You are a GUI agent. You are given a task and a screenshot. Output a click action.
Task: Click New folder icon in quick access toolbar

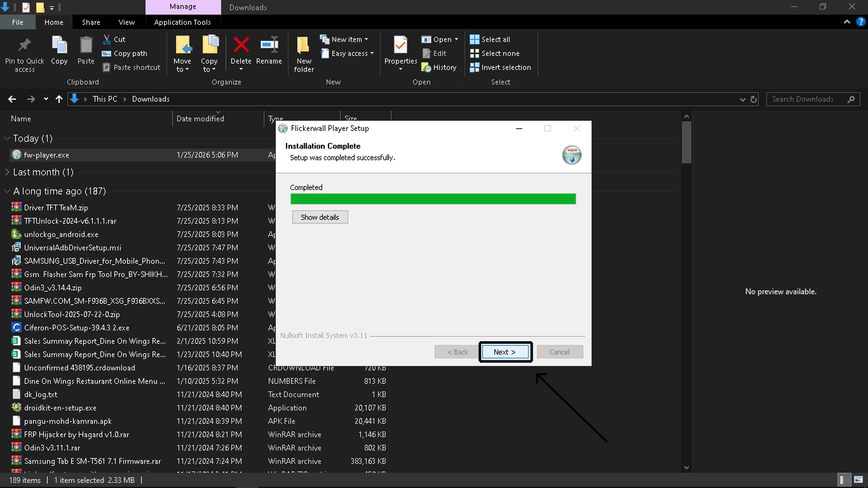click(40, 8)
